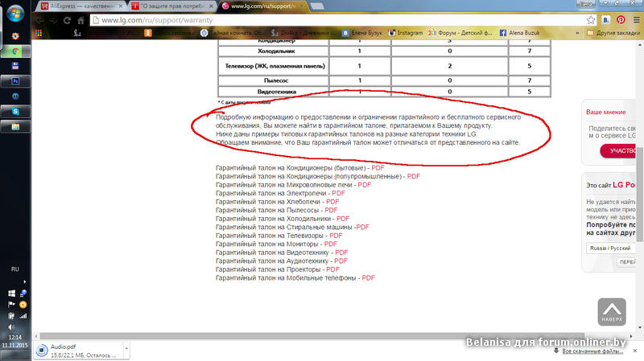Viewport: 644px width, 361px height.
Task: Bookmark this page with the star icon
Action: 591,20
